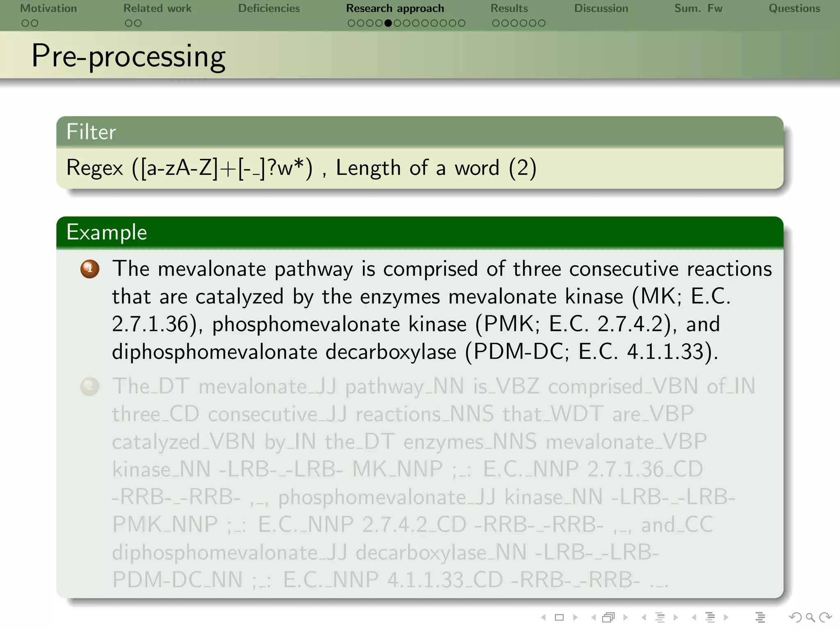Jump to the Discussion section
This screenshot has width=840, height=630.
tap(601, 8)
